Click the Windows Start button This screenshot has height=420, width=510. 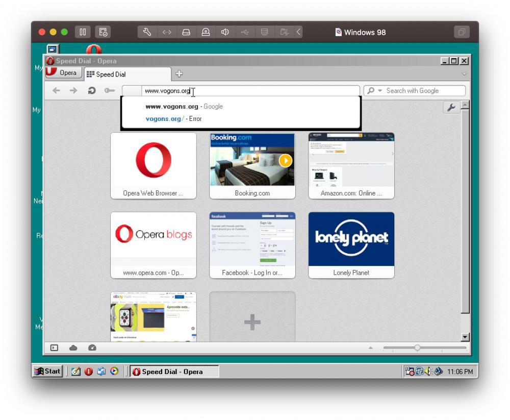coord(48,372)
